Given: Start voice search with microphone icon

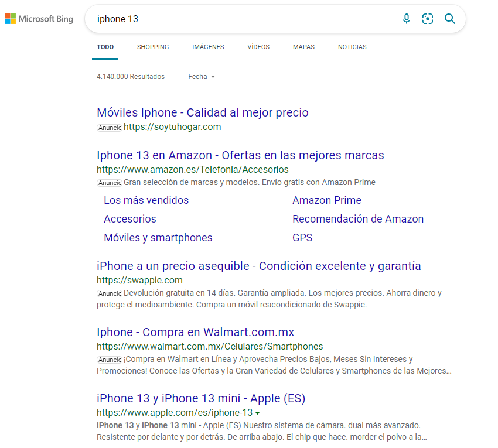Looking at the screenshot, I should (406, 19).
